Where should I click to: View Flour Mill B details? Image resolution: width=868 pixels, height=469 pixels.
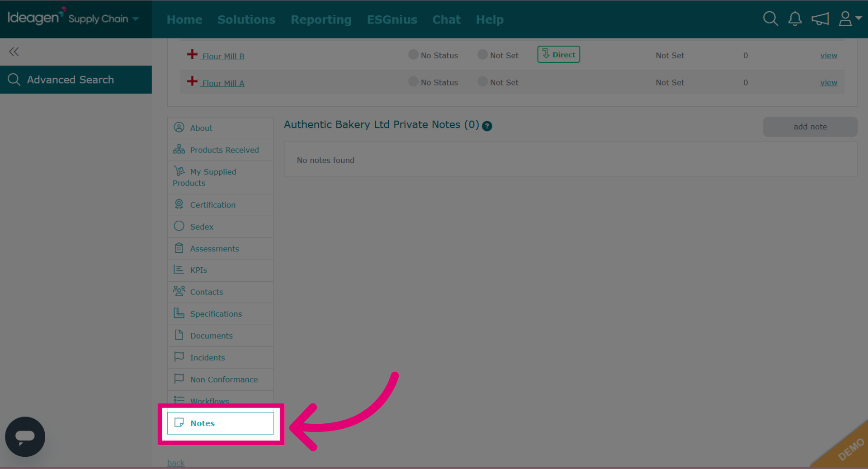[x=829, y=56]
